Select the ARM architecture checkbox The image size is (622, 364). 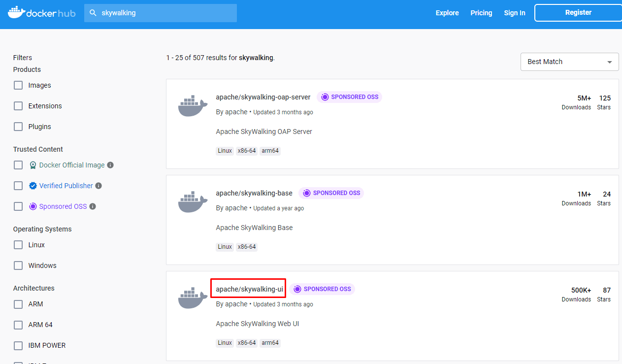pyautogui.click(x=18, y=304)
